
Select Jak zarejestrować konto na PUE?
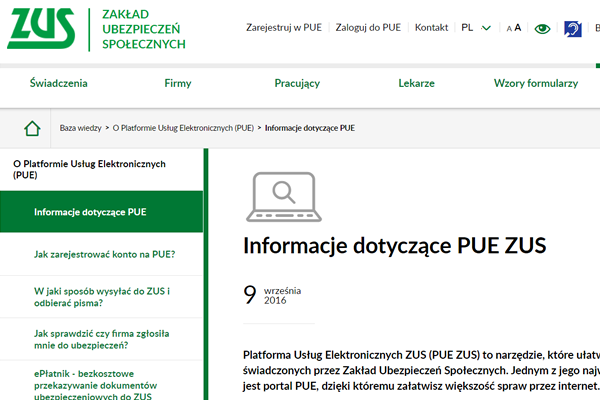104,254
